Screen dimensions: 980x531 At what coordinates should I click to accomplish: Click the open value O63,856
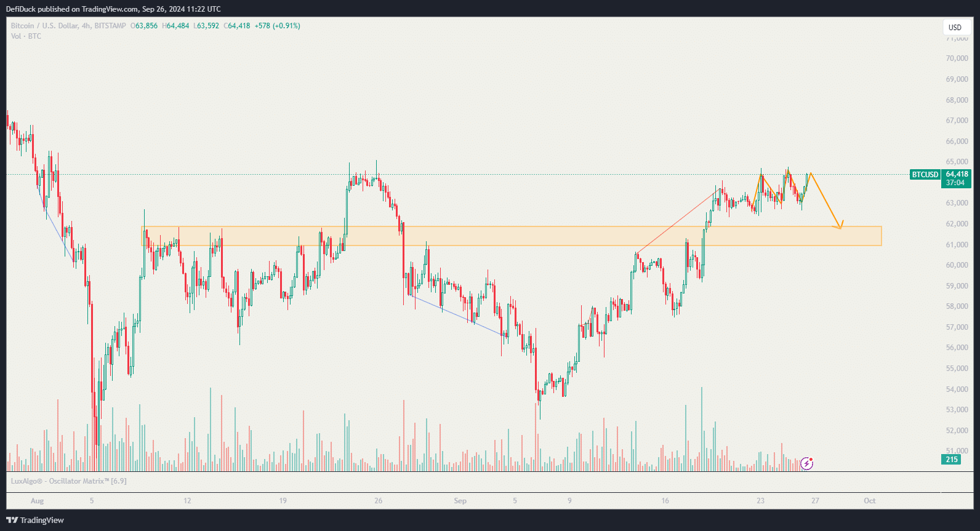[144, 26]
